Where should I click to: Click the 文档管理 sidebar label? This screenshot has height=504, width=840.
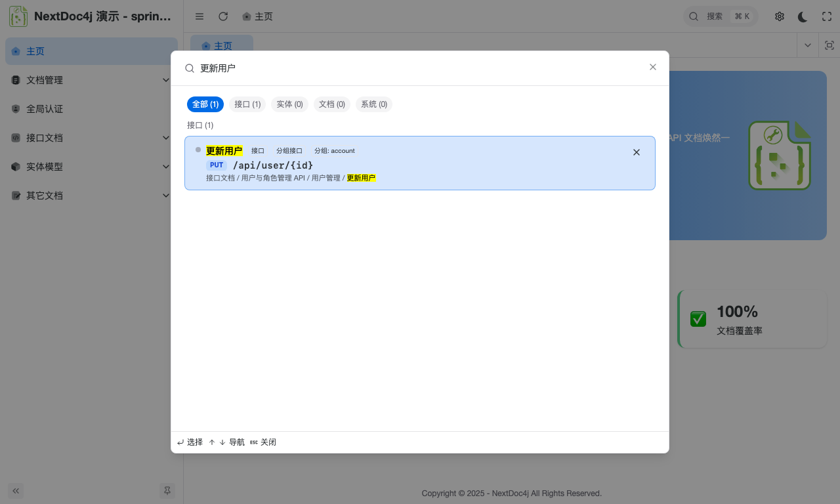(45, 80)
